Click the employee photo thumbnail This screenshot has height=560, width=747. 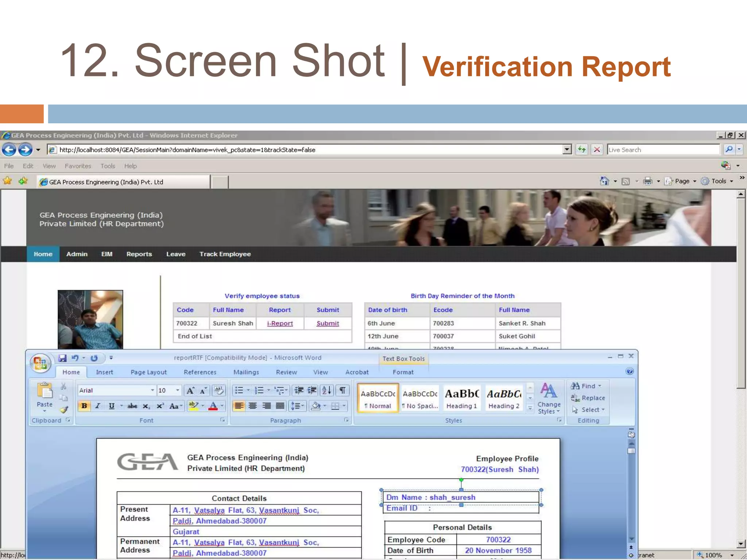click(90, 319)
